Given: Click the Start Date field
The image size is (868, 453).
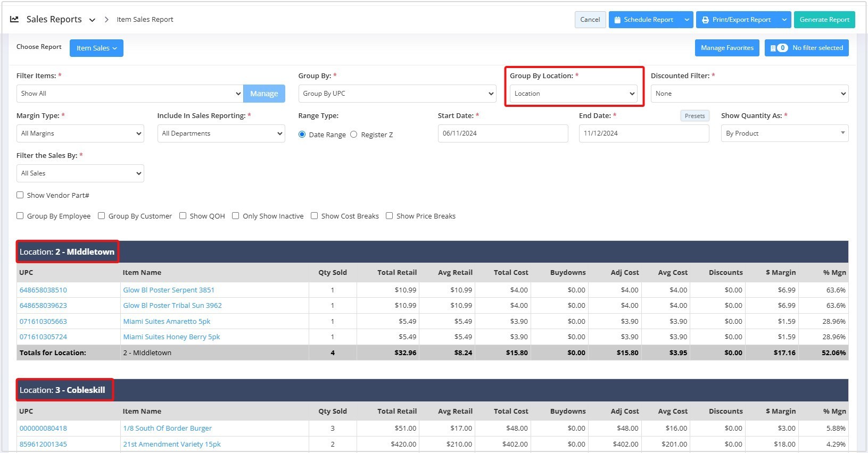Looking at the screenshot, I should pos(503,133).
